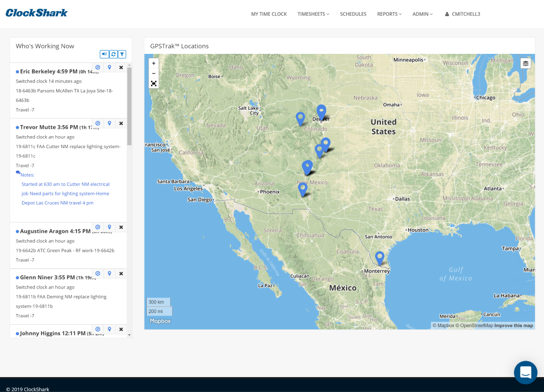
Task: Click the compass icon for Eric Berkeley
Action: (x=98, y=67)
